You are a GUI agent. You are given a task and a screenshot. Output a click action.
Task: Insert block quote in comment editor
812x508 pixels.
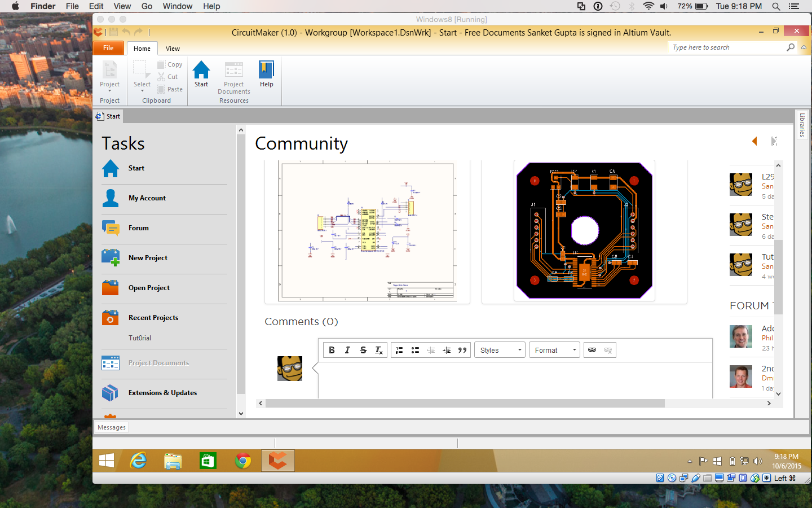pos(462,350)
